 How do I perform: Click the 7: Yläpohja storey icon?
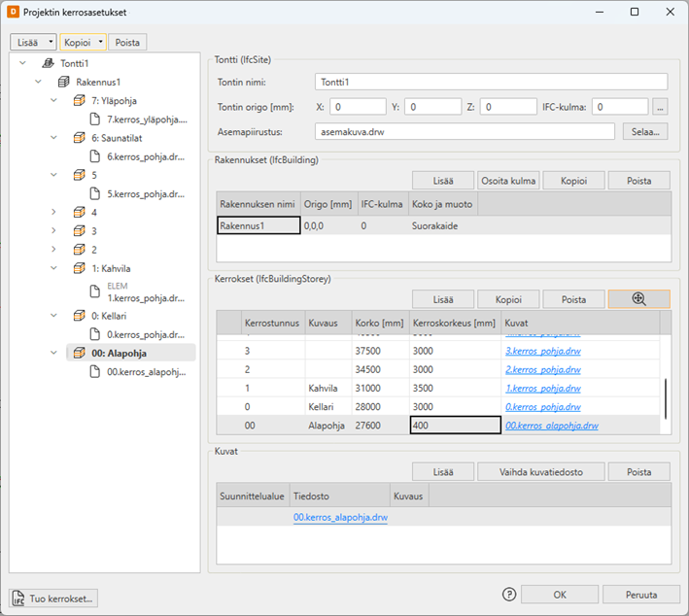(x=80, y=101)
